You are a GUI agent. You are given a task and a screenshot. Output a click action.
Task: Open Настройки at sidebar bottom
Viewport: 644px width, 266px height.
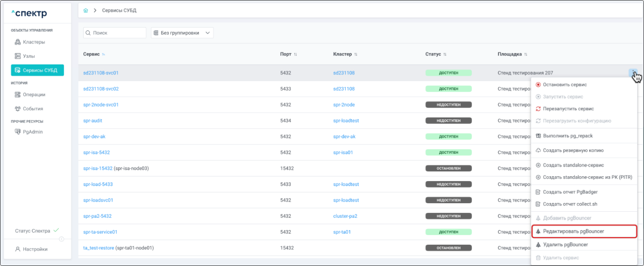pyautogui.click(x=35, y=249)
